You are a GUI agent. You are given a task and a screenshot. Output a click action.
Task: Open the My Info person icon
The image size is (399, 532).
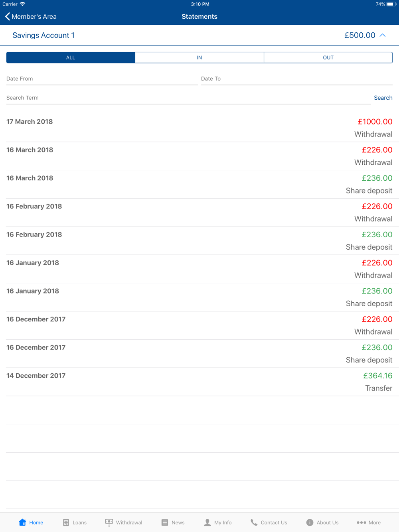pyautogui.click(x=207, y=522)
